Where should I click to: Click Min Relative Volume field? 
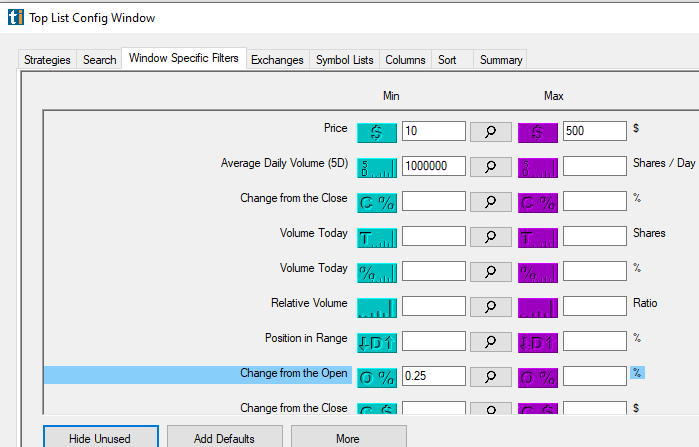coord(434,306)
